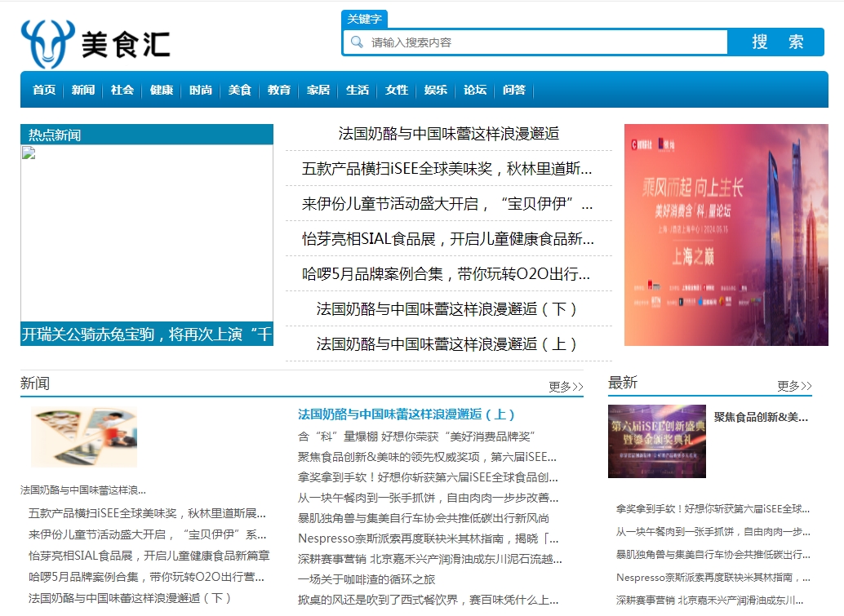Open middle-column 暴肌独角兽与集美自行车协会 article
The width and height of the screenshot is (844, 616).
(423, 518)
